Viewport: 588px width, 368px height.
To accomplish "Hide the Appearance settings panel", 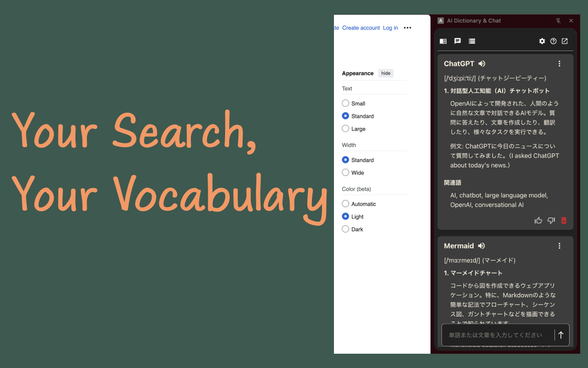I will (x=386, y=73).
